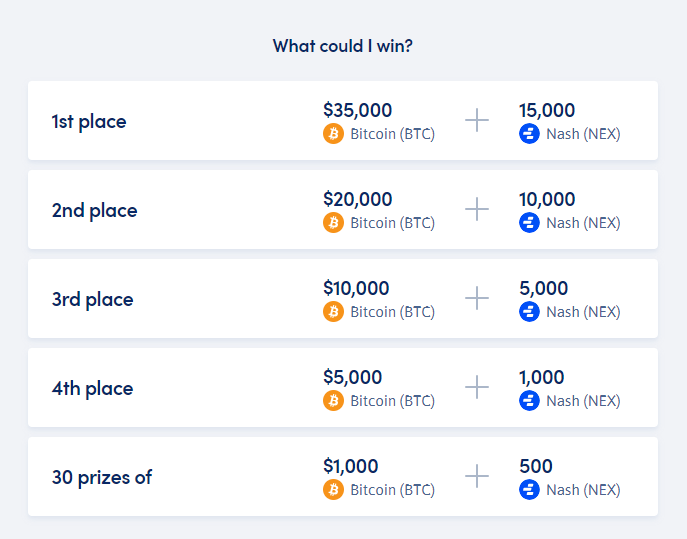Click the plus sign in 3rd place row
This screenshot has width=687, height=539.
tap(477, 298)
